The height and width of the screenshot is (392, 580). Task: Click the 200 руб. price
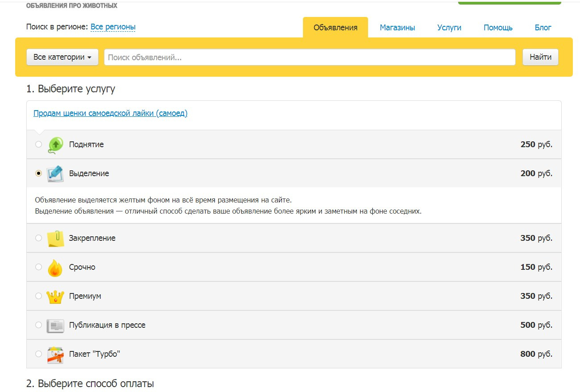point(536,173)
